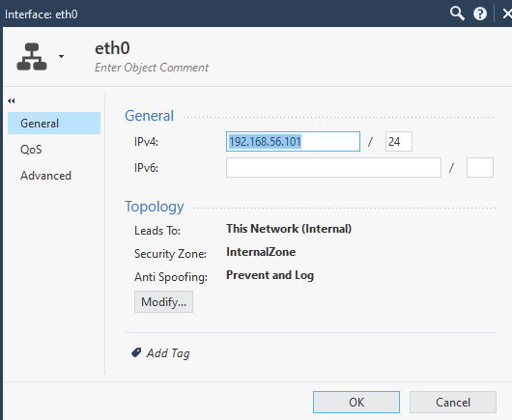Click the IPv4 address field
Screen dimensions: 512x420
(x=293, y=141)
